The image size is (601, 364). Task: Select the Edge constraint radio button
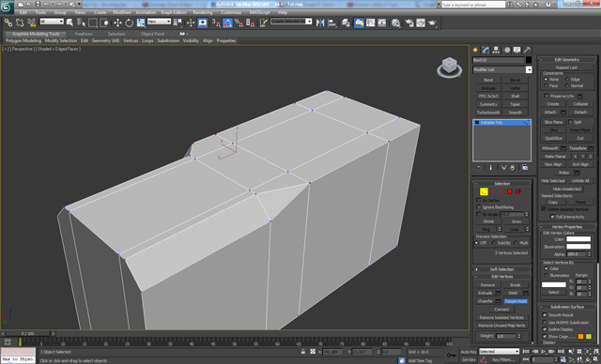point(567,79)
